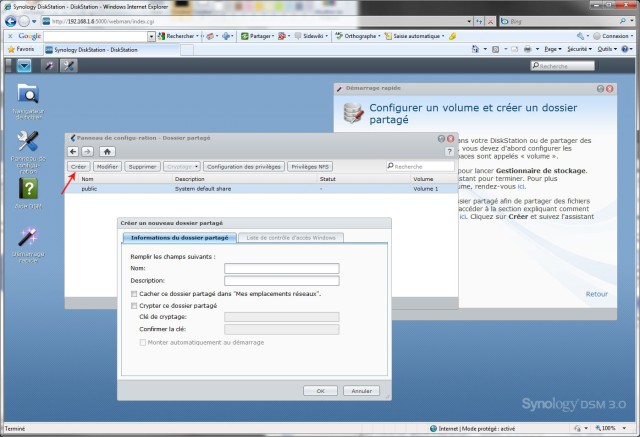The width and height of the screenshot is (640, 437).
Task: Click the DSM main menu taskbar button
Action: (x=24, y=66)
